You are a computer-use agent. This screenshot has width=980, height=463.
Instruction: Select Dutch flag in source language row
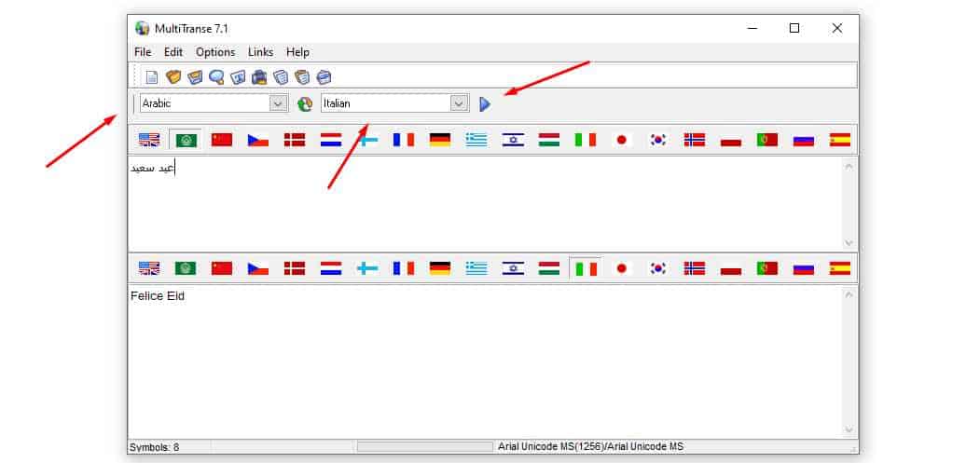pyautogui.click(x=331, y=140)
